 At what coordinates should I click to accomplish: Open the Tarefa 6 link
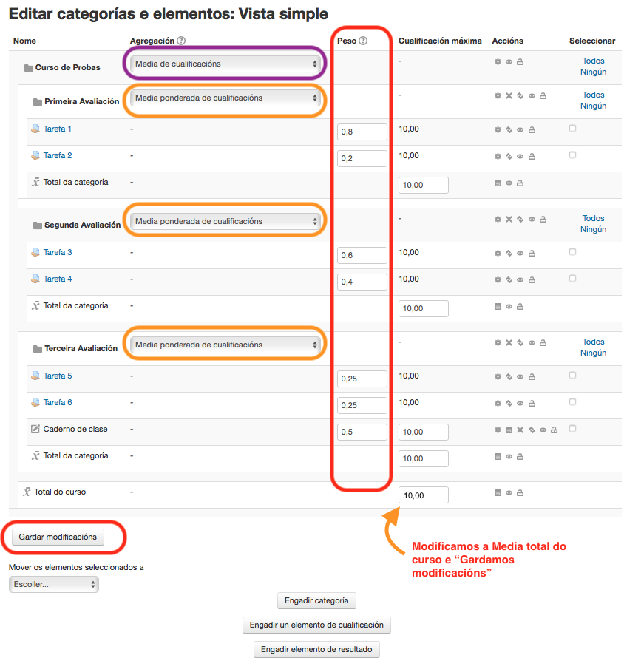58,403
